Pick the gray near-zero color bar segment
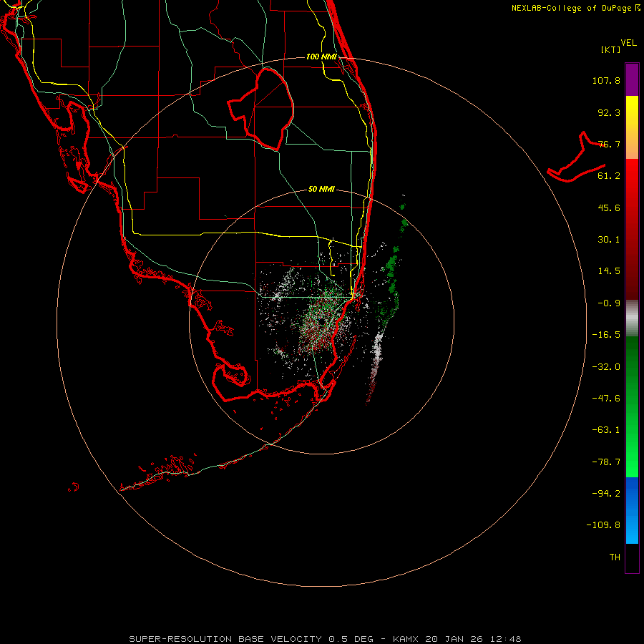This screenshot has height=644, width=644. tap(632, 318)
